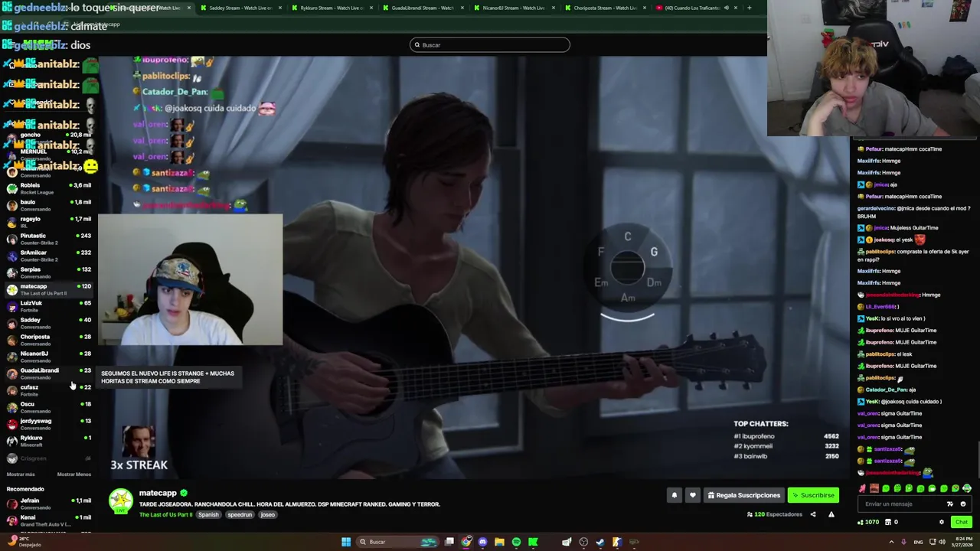Show hidden system tray icons chevron
980x551 pixels.
(891, 542)
